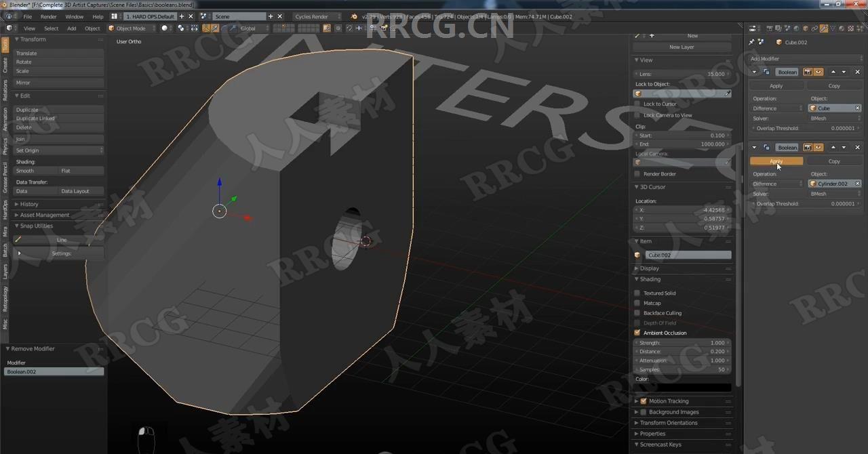The width and height of the screenshot is (868, 454).
Task: Open the Modifiers wrench properties tab
Action: [x=824, y=28]
